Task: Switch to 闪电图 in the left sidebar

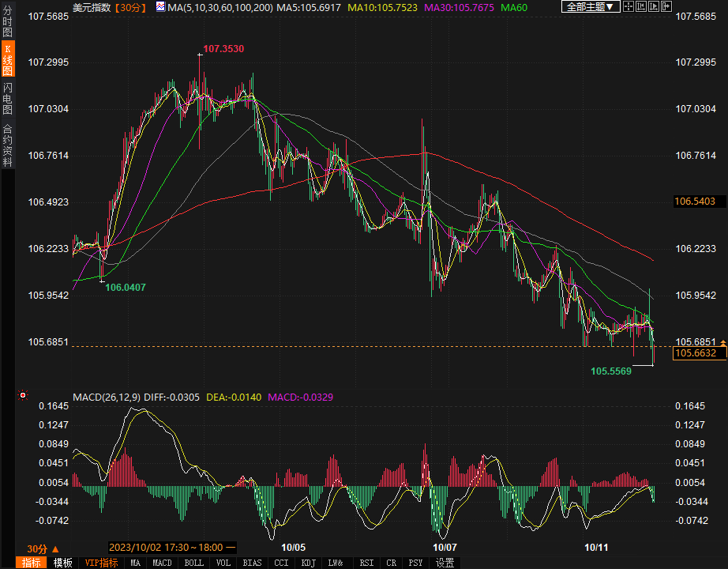Action: click(x=8, y=97)
